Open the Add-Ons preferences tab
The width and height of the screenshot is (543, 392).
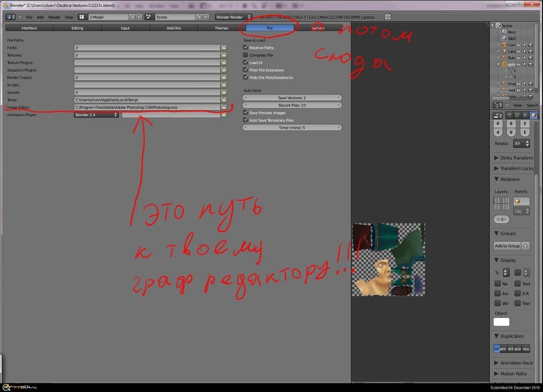pyautogui.click(x=173, y=28)
